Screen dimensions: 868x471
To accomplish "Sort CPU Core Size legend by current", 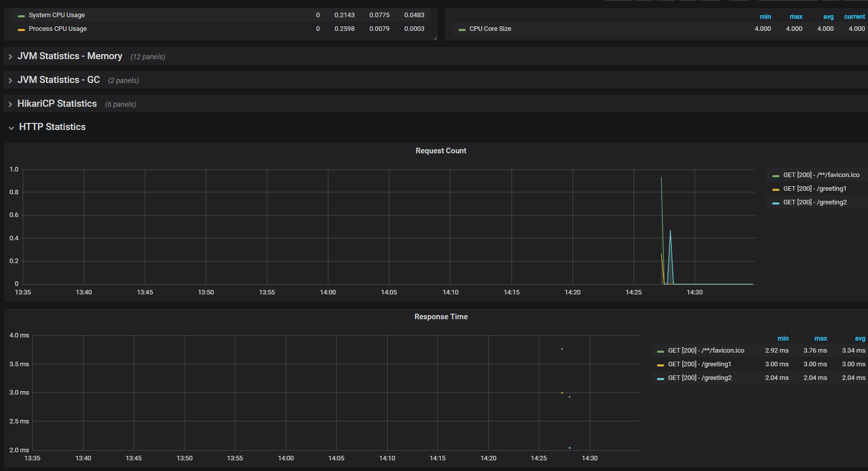I will click(x=854, y=17).
